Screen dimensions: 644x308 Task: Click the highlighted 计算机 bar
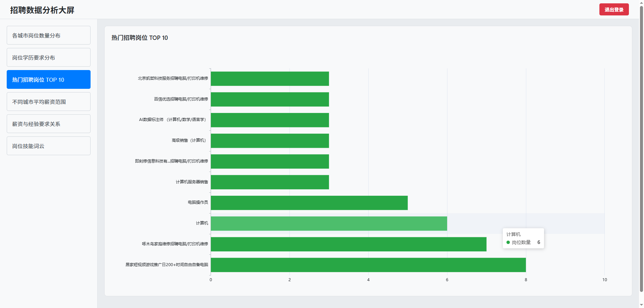tap(329, 224)
